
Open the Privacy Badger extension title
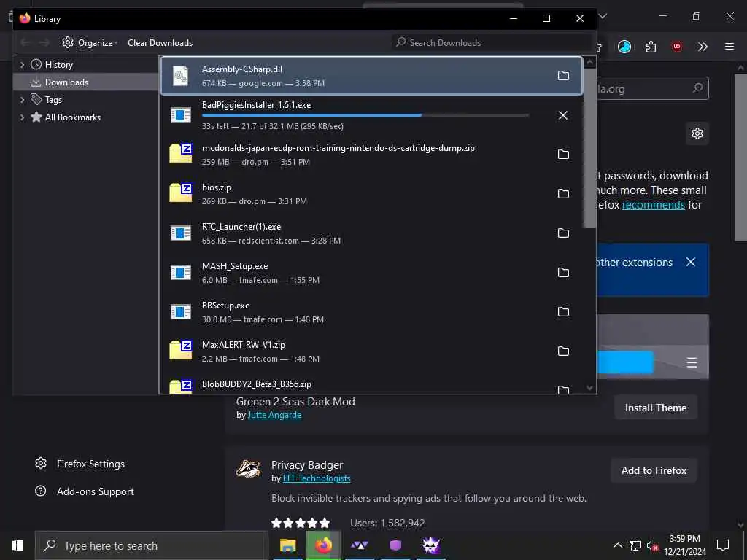pos(307,464)
